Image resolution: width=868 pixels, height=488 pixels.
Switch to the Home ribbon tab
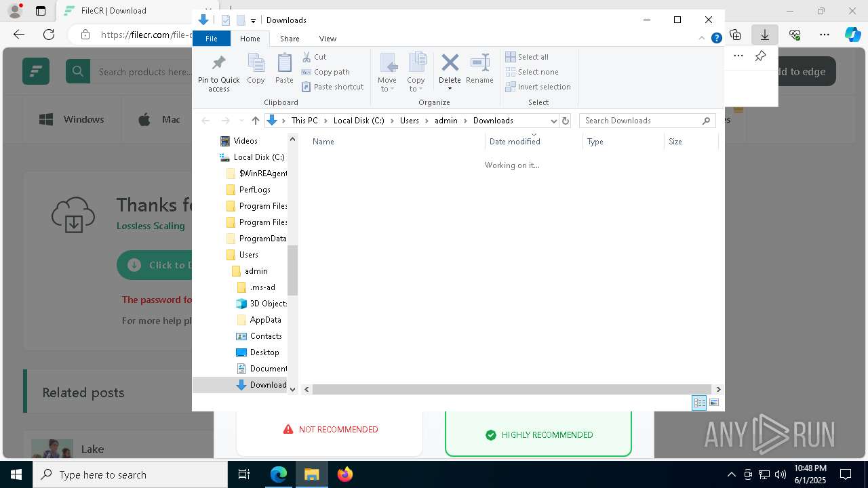tap(250, 39)
